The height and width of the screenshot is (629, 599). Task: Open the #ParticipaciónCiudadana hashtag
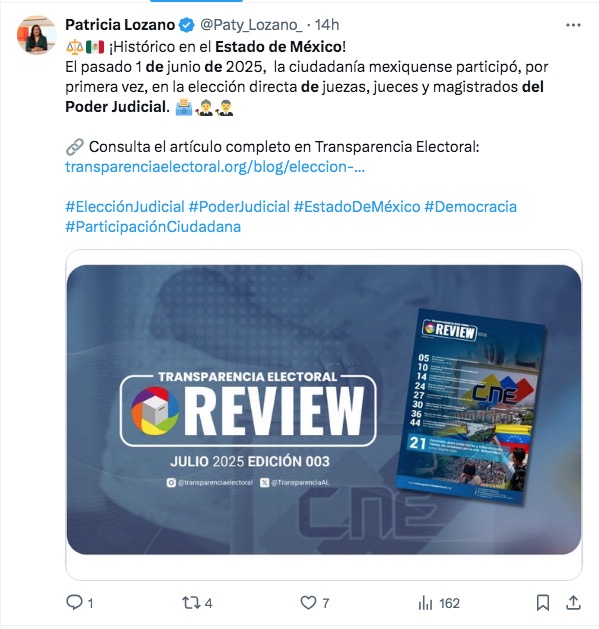153,227
